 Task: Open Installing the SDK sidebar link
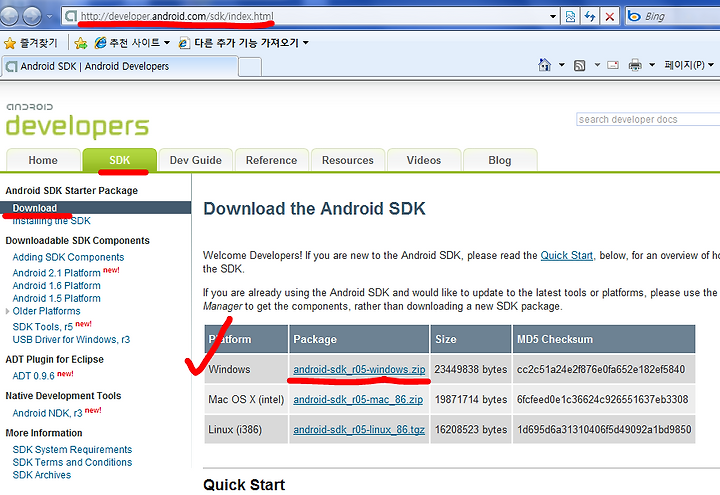pyautogui.click(x=51, y=221)
